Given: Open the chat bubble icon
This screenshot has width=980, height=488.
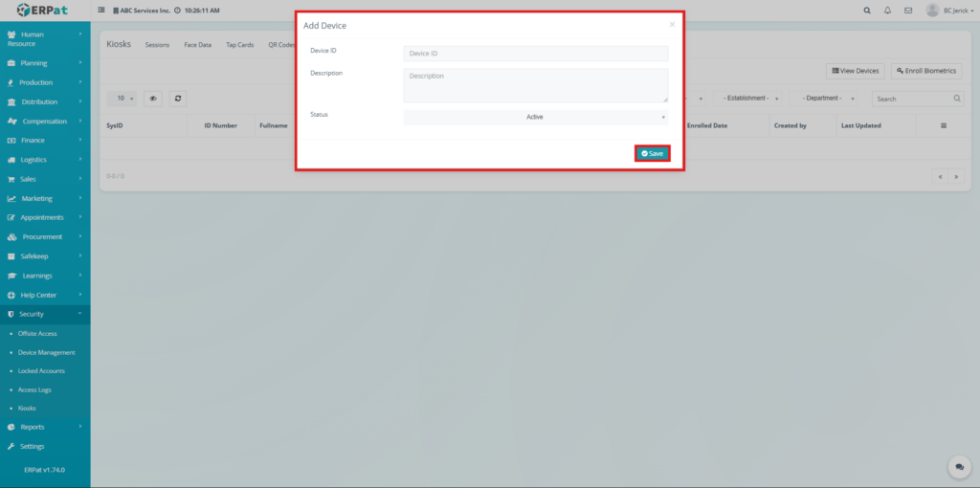Looking at the screenshot, I should (x=959, y=467).
